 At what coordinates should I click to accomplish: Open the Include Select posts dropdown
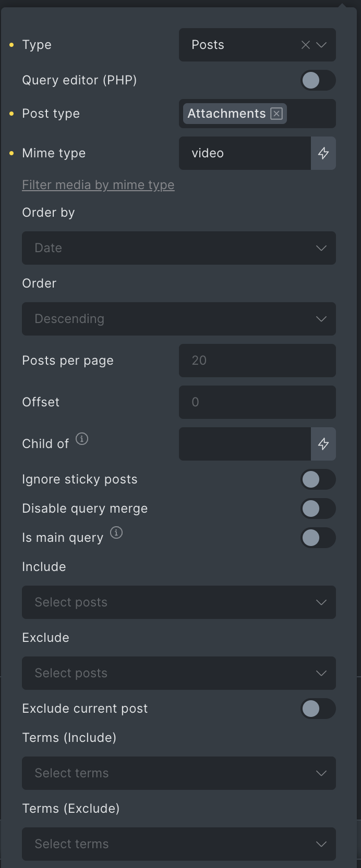(179, 602)
